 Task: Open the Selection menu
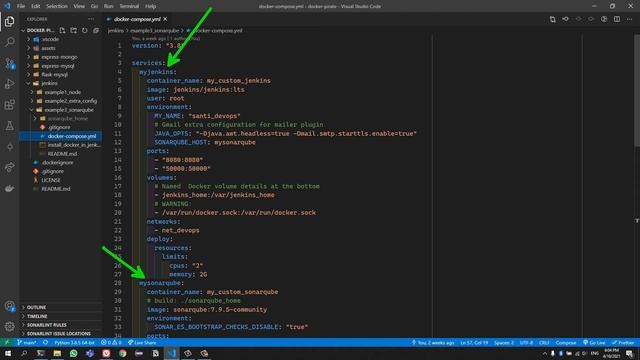[57, 6]
